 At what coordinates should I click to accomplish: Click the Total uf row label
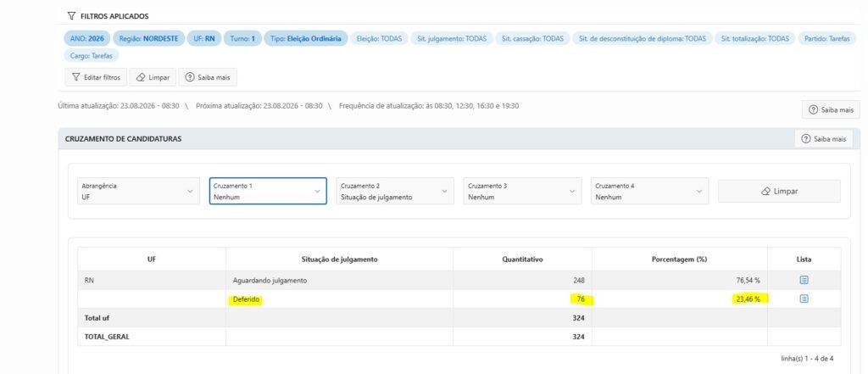(x=97, y=317)
